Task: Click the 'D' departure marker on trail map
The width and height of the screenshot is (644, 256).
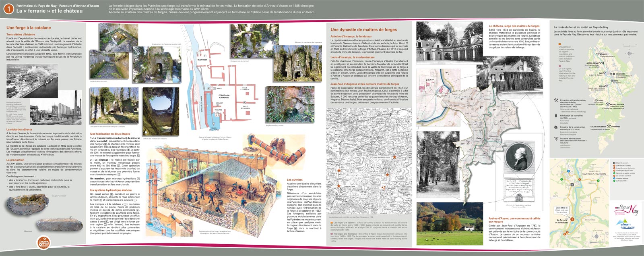Action: (572, 185)
